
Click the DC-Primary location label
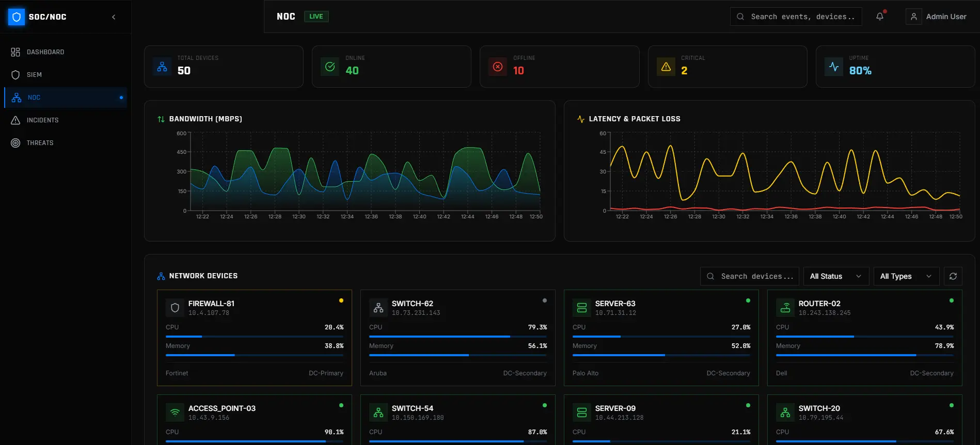(x=326, y=373)
